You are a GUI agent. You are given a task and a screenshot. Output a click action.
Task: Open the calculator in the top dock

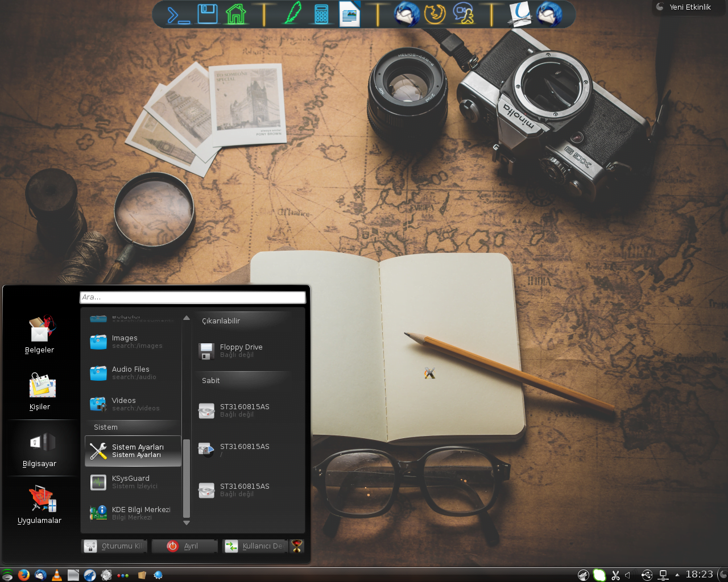coord(321,14)
